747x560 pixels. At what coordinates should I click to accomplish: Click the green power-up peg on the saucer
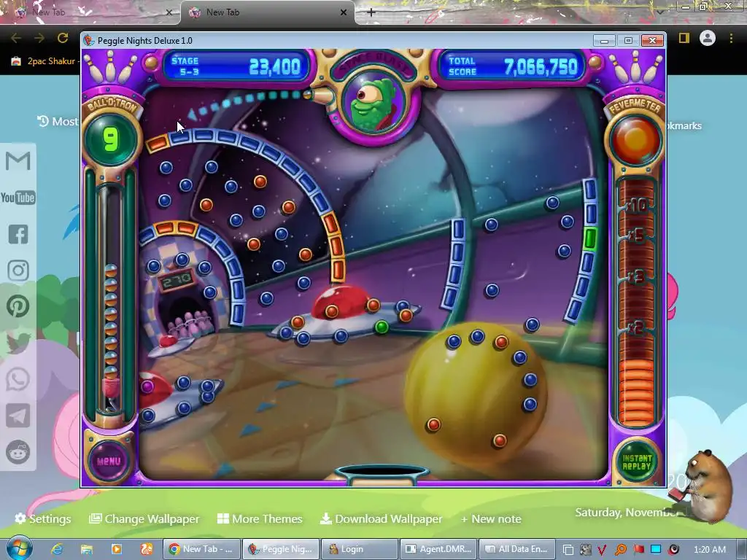point(382,327)
